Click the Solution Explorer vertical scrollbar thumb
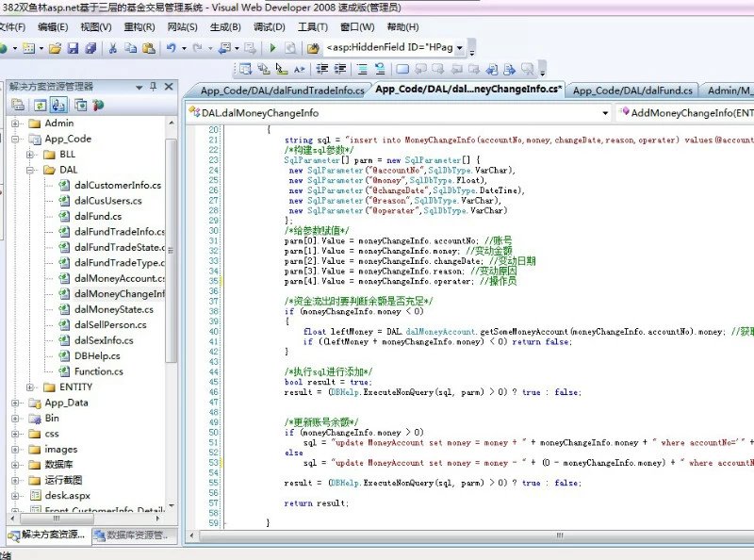The width and height of the screenshot is (754, 560). [171, 250]
